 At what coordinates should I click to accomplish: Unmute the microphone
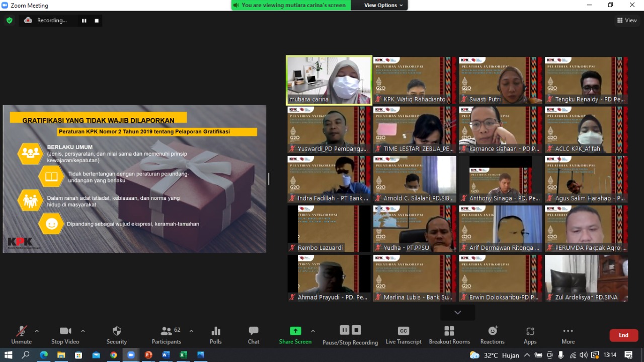[x=21, y=335]
